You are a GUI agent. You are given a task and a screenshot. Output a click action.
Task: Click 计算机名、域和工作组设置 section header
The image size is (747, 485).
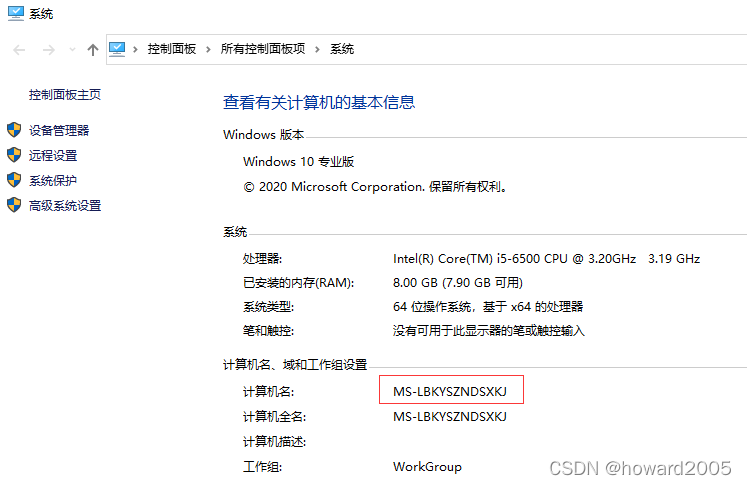(295, 365)
